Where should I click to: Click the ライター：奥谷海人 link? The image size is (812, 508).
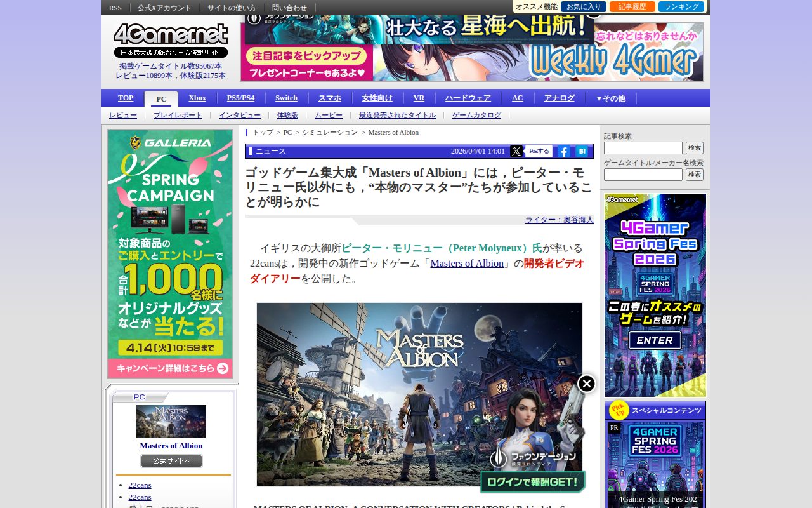(x=560, y=219)
